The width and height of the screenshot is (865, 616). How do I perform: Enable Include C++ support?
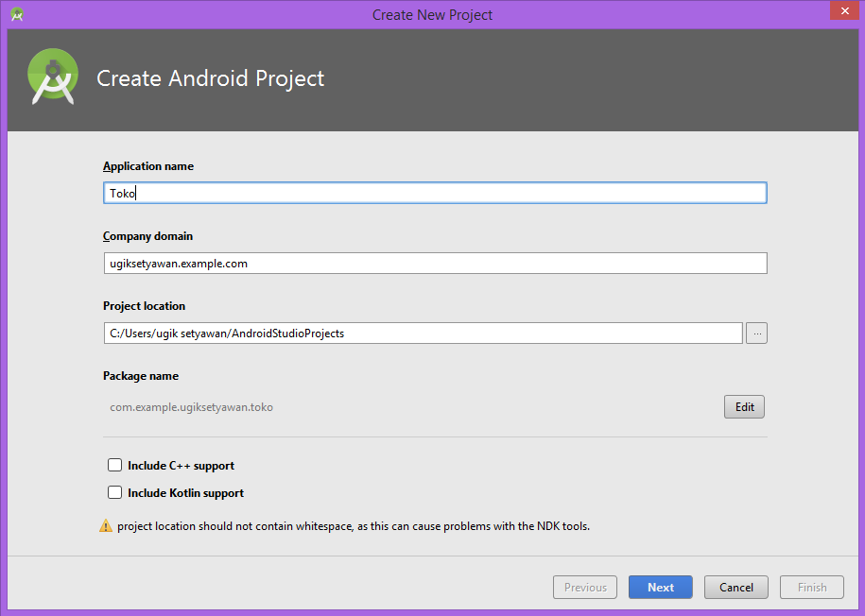coord(114,465)
